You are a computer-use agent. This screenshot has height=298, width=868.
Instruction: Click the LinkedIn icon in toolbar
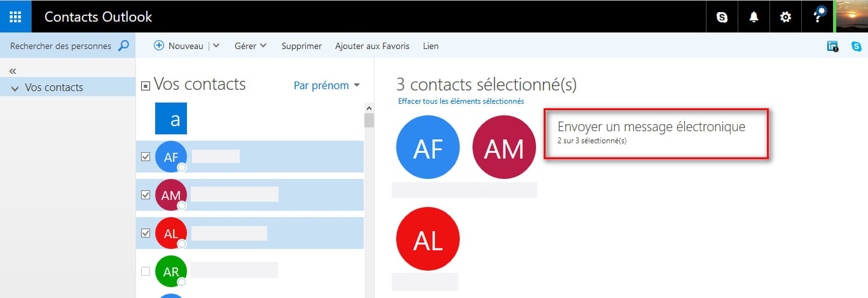tap(832, 46)
